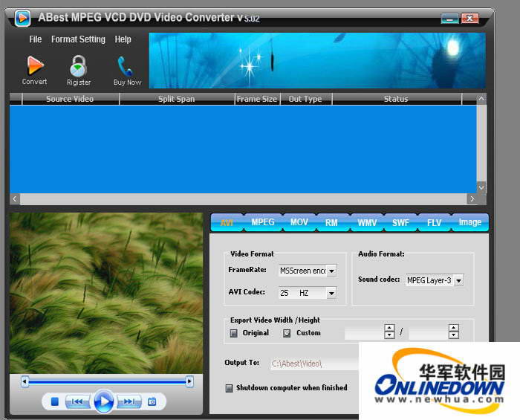
Task: Select the Original size option
Action: click(234, 333)
